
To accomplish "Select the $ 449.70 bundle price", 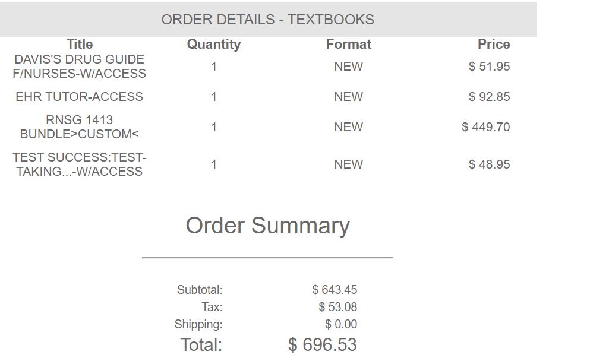I will click(x=486, y=126).
